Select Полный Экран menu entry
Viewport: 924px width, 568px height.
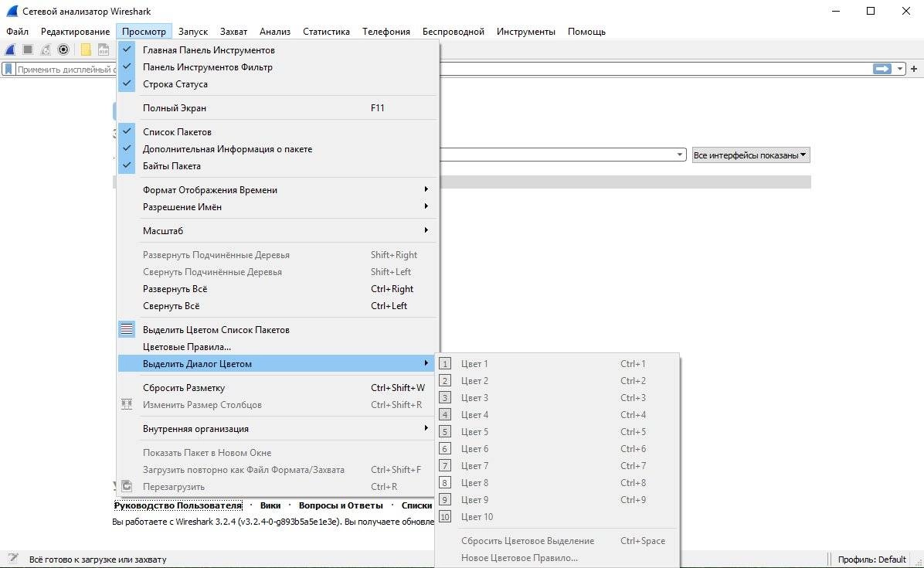(277, 108)
